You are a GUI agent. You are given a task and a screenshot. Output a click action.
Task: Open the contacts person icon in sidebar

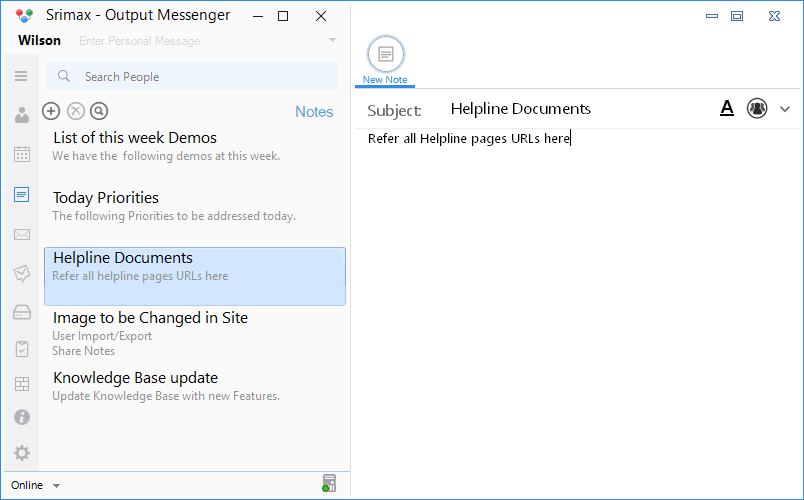(x=22, y=115)
